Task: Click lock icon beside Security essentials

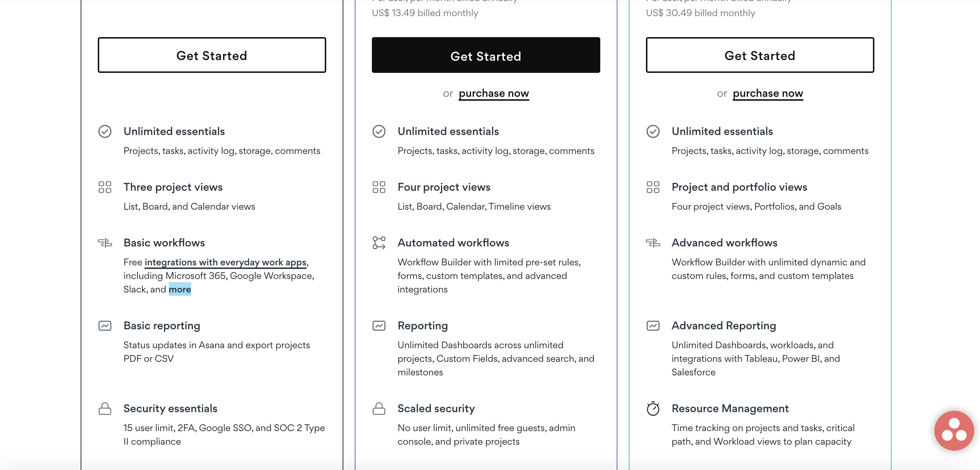Action: pyautogui.click(x=105, y=408)
